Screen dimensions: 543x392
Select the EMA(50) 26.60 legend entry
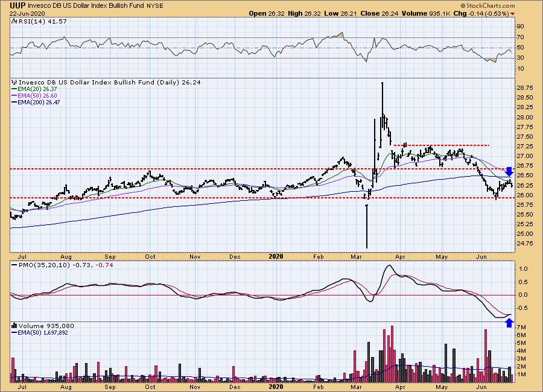[37, 95]
